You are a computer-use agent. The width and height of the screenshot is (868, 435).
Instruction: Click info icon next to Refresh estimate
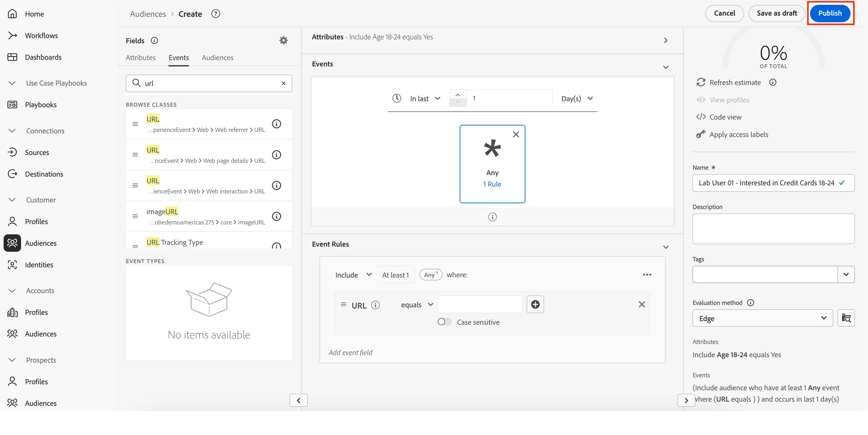tap(773, 82)
